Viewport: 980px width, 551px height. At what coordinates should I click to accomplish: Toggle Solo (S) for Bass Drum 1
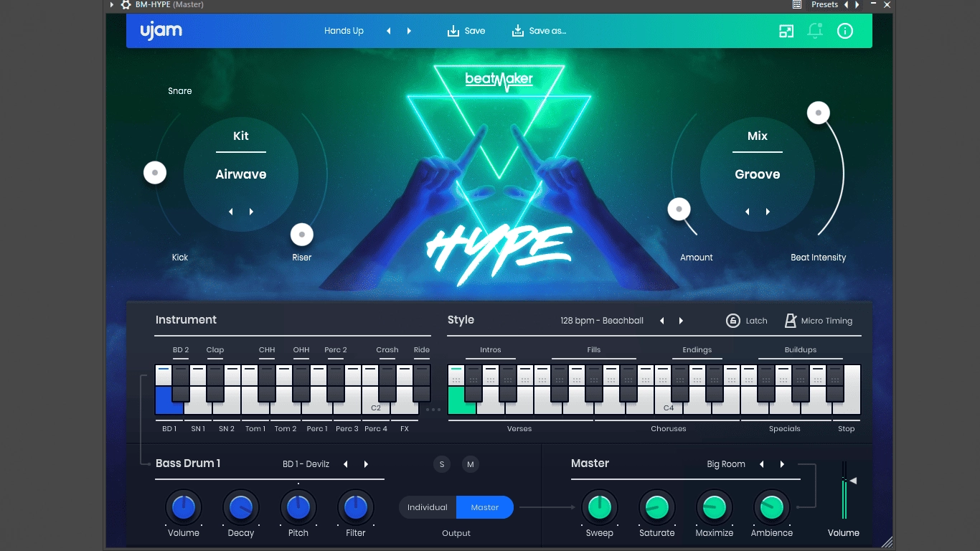(442, 464)
